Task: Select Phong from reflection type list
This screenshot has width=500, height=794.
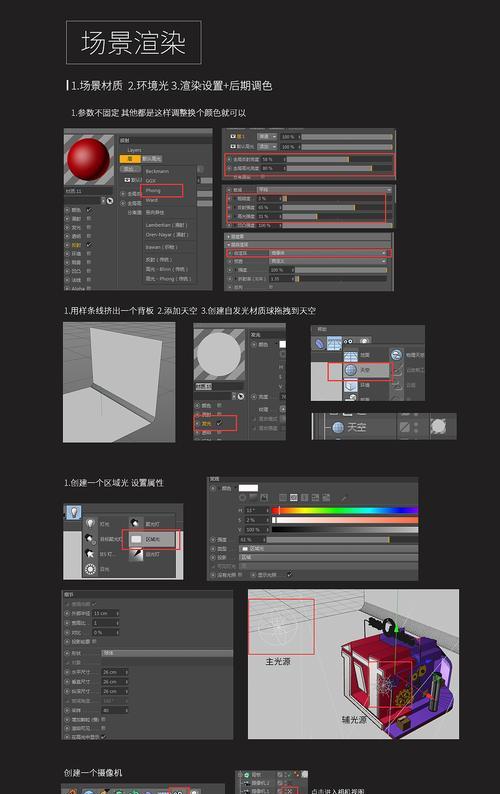Action: tap(153, 190)
